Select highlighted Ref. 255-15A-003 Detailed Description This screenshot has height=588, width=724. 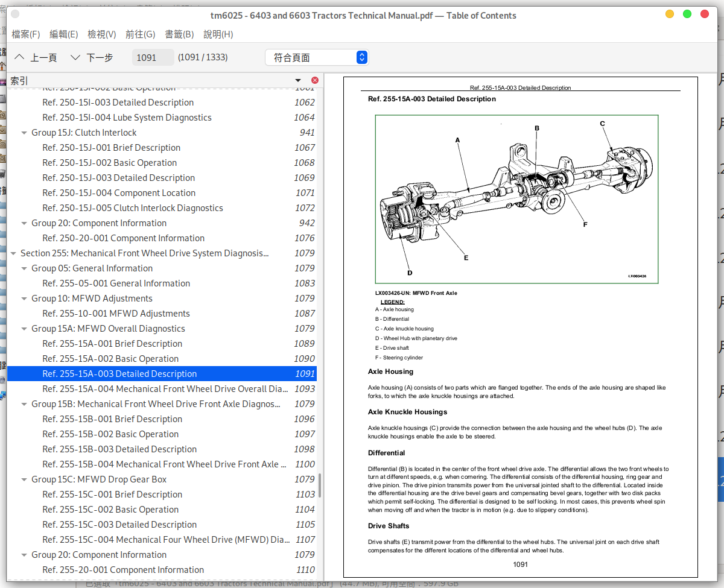pyautogui.click(x=162, y=374)
